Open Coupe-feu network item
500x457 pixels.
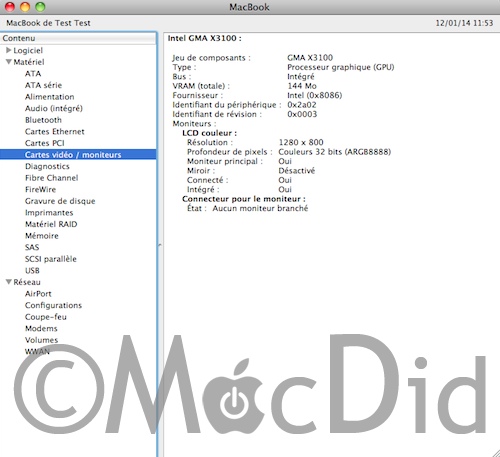pos(46,317)
